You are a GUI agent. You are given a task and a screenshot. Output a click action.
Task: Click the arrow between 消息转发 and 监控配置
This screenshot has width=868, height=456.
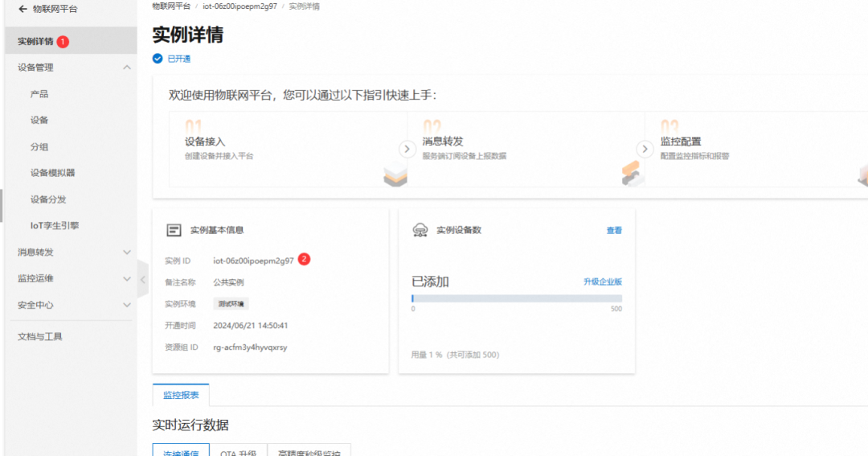click(645, 149)
